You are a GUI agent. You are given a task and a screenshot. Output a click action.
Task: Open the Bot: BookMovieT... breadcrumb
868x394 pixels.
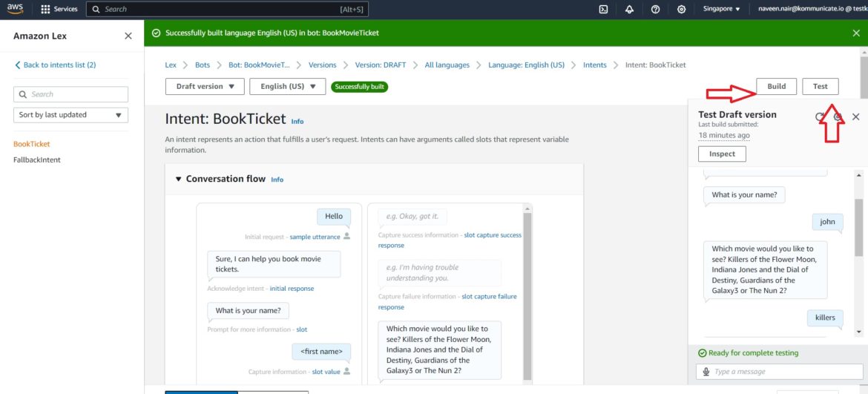(x=259, y=65)
